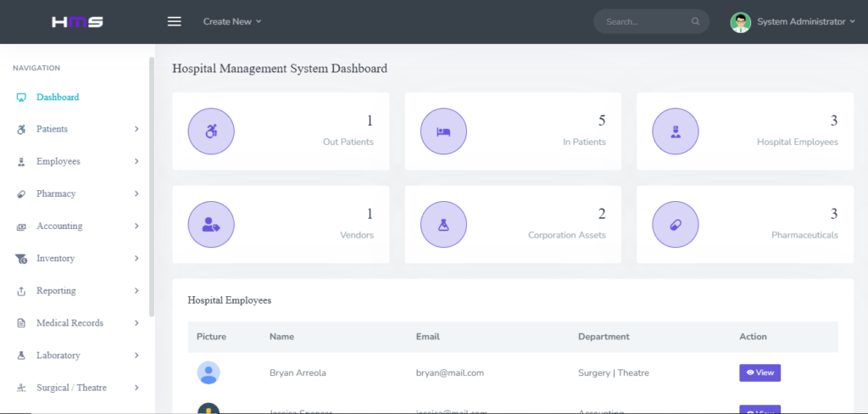
Task: Expand the Pharmacy menu chevron
Action: coord(136,194)
